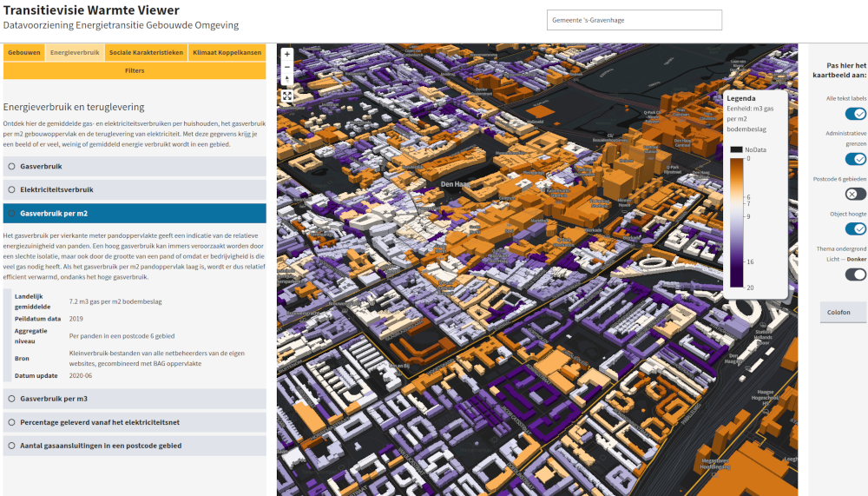The height and width of the screenshot is (496, 868).
Task: Expand 'Aantal gasaansluitingen in een postcode gebied'
Action: pyautogui.click(x=135, y=446)
